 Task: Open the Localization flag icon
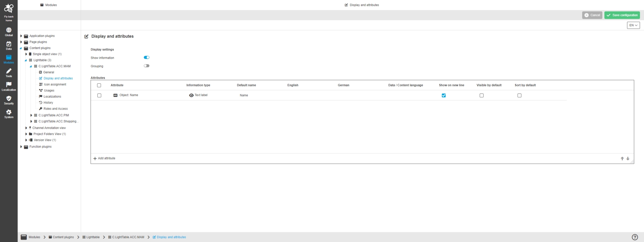[9, 84]
